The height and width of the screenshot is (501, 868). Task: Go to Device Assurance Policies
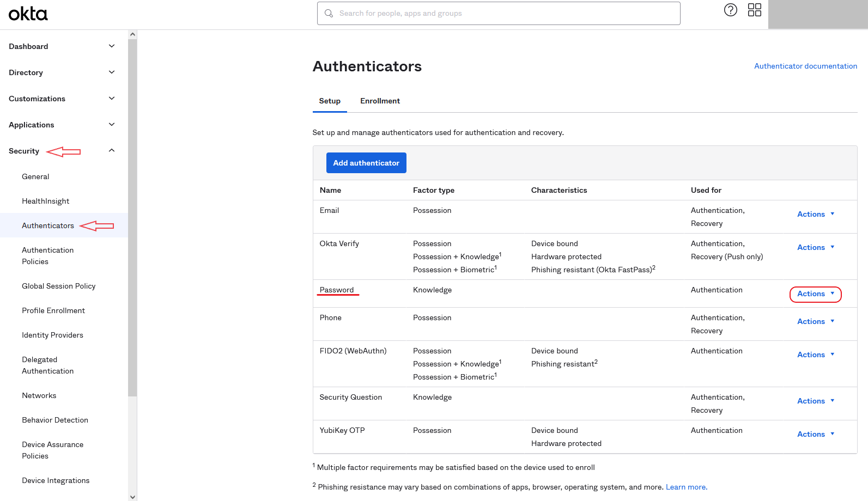click(53, 450)
